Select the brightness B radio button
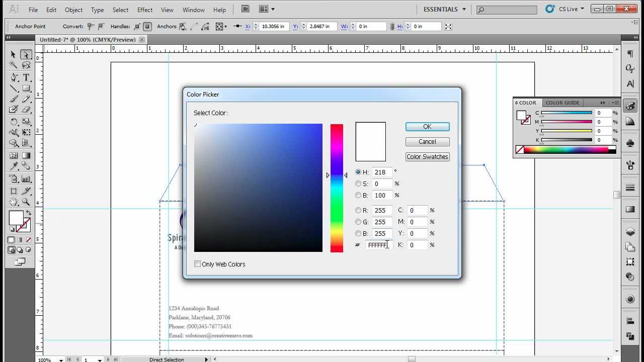Viewport: 644px width, 362px height. click(x=358, y=195)
